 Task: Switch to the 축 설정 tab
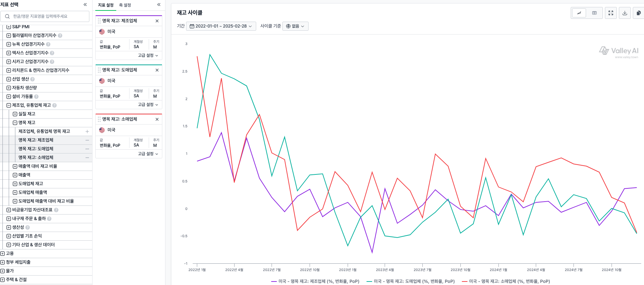tap(125, 5)
